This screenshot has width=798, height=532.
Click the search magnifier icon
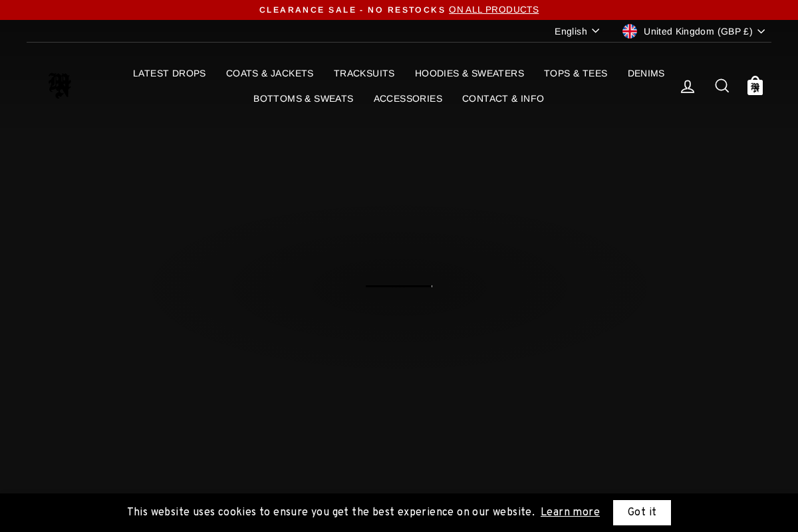[722, 85]
